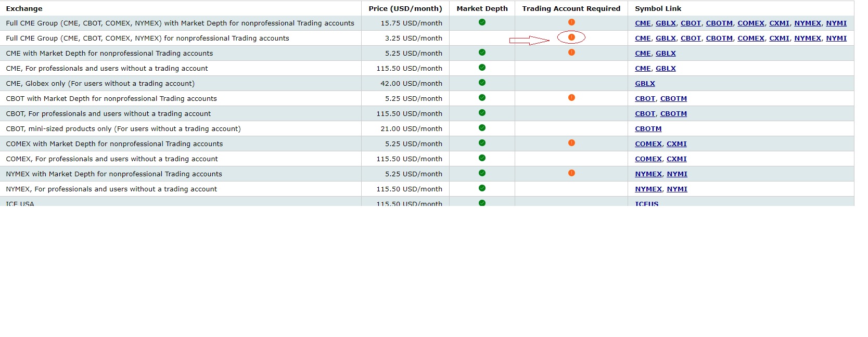Screen dimensions: 868x337
Task: Click orange Trading Account icon in 3.25 USD/month row
Action: (x=571, y=37)
